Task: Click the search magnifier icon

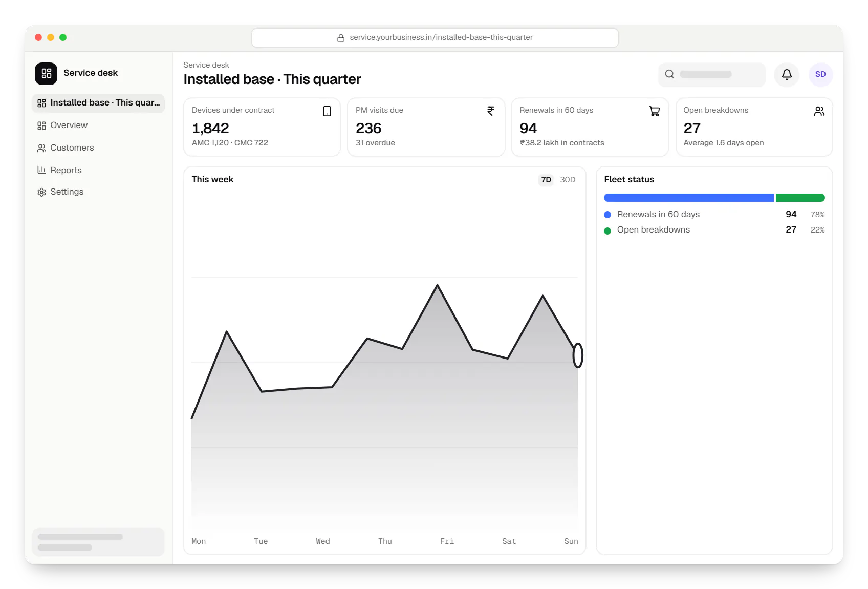Action: [669, 74]
